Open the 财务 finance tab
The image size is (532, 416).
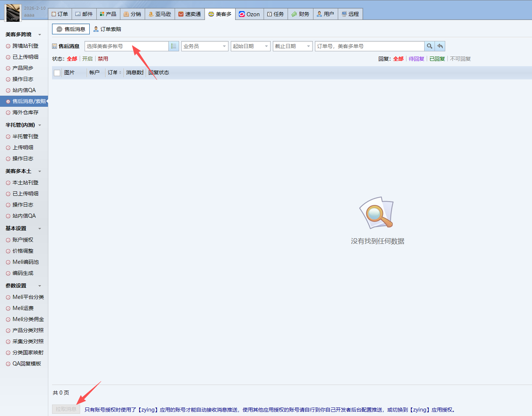pyautogui.click(x=301, y=14)
